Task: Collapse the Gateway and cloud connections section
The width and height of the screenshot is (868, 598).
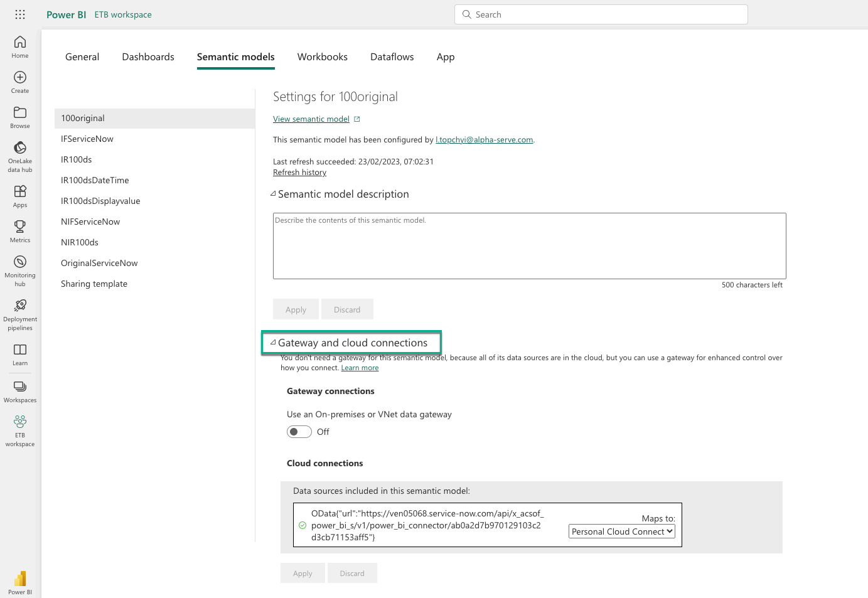Action: coord(274,343)
